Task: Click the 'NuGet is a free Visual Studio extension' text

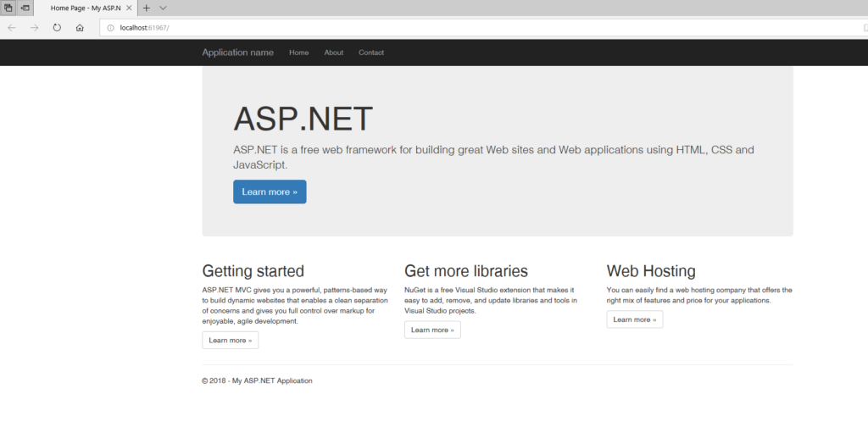Action: 491,300
